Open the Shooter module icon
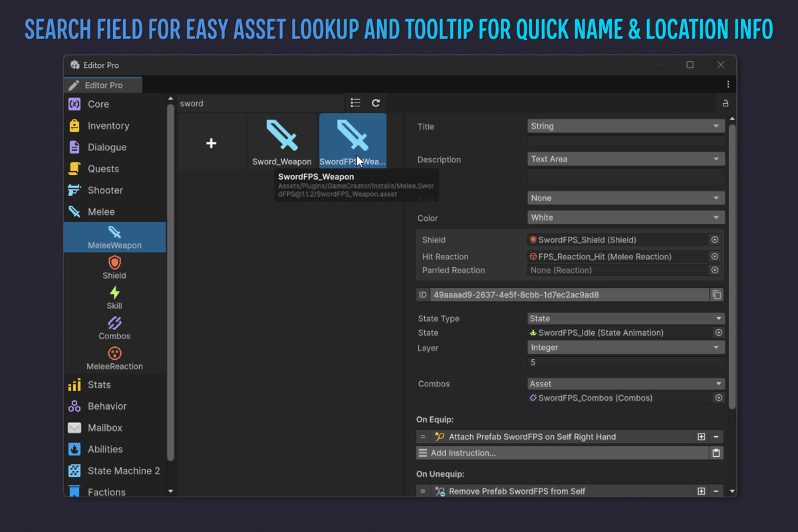The width and height of the screenshot is (798, 532). pos(74,190)
